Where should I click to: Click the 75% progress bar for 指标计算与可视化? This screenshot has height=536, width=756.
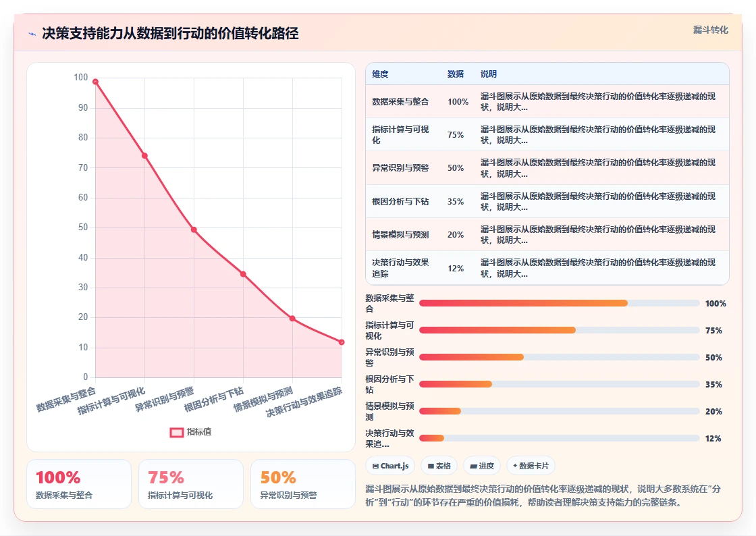point(560,330)
